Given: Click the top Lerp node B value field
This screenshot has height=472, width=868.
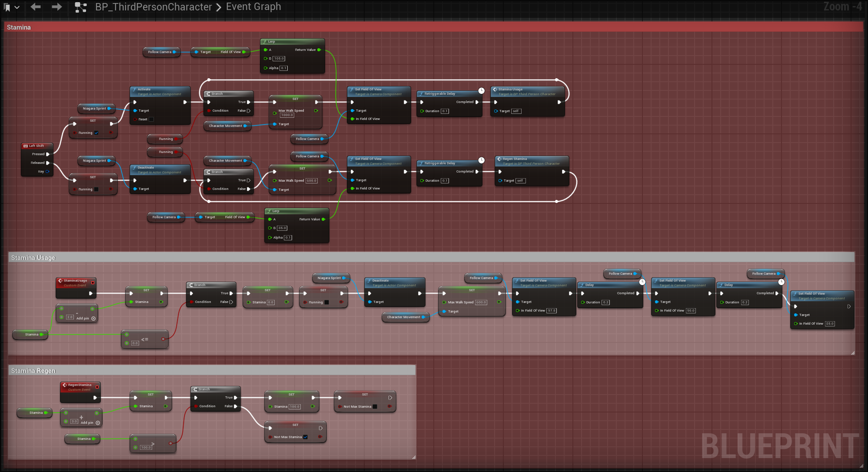Looking at the screenshot, I should point(279,59).
